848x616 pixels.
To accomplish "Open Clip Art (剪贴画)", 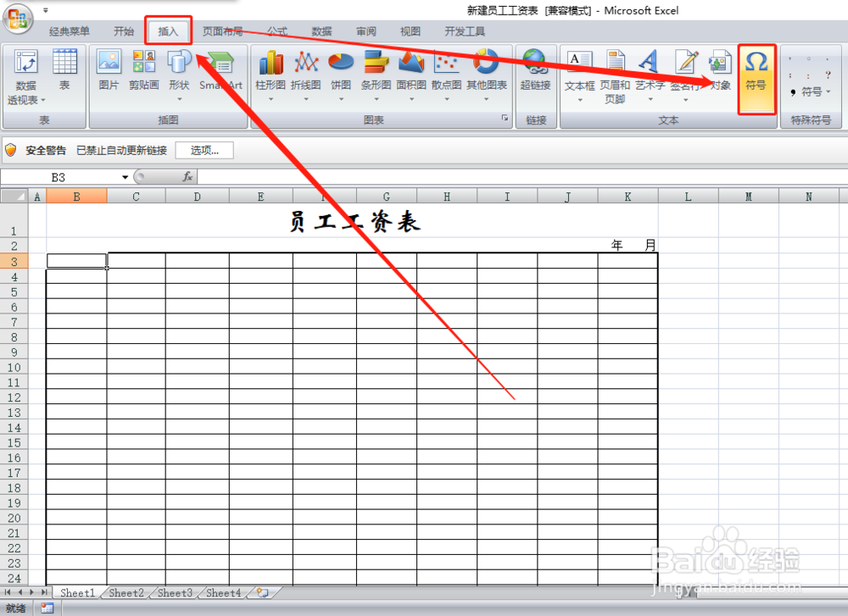I will [144, 69].
